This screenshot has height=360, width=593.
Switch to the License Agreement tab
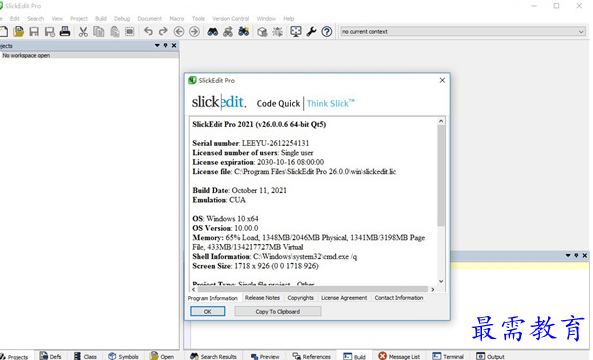344,298
